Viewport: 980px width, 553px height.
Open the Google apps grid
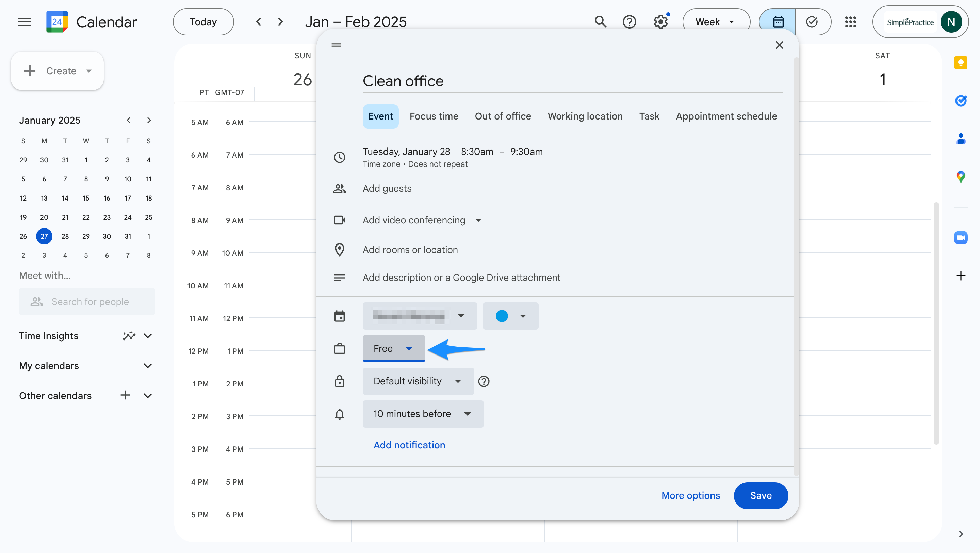[x=851, y=22]
